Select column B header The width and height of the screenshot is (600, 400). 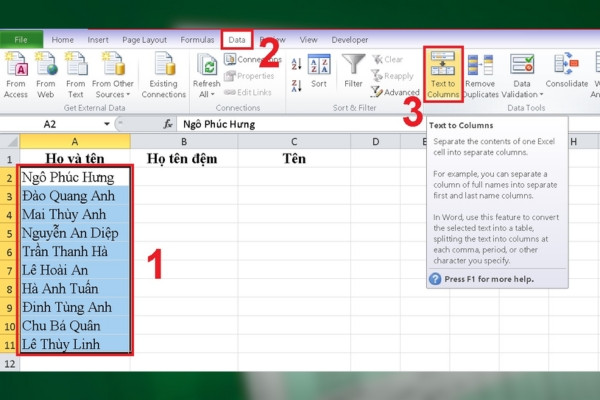pyautogui.click(x=184, y=142)
